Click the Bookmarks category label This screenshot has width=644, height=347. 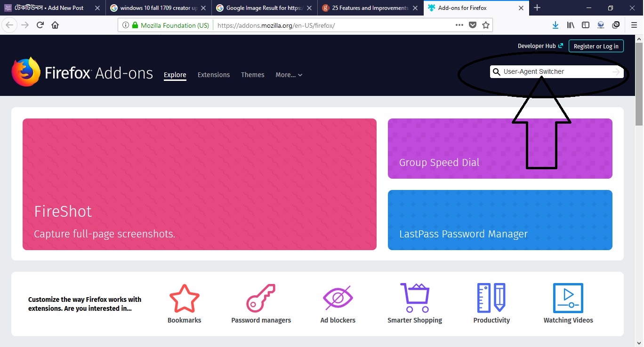click(x=185, y=320)
